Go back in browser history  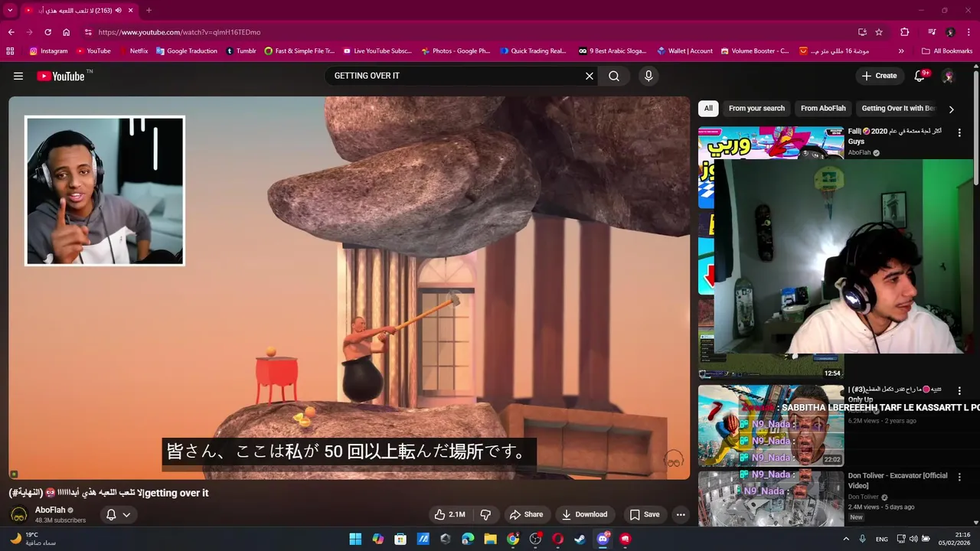pyautogui.click(x=11, y=32)
